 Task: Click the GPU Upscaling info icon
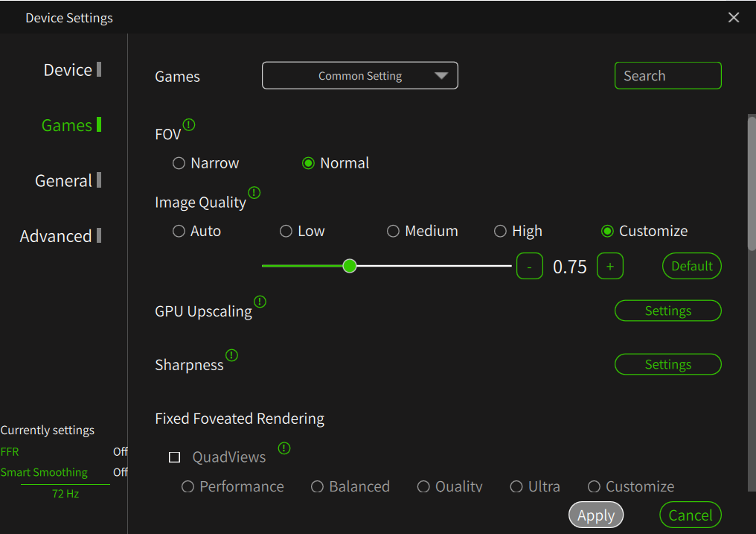pyautogui.click(x=260, y=302)
